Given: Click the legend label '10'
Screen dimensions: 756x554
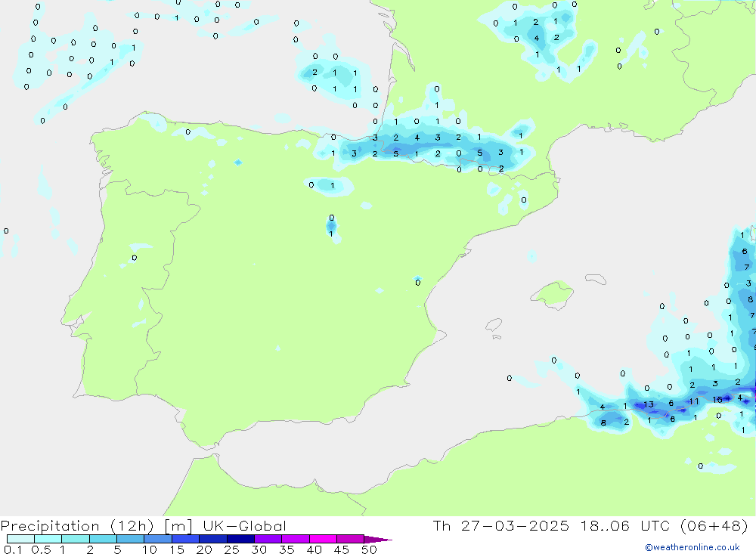Looking at the screenshot, I should (150, 549).
